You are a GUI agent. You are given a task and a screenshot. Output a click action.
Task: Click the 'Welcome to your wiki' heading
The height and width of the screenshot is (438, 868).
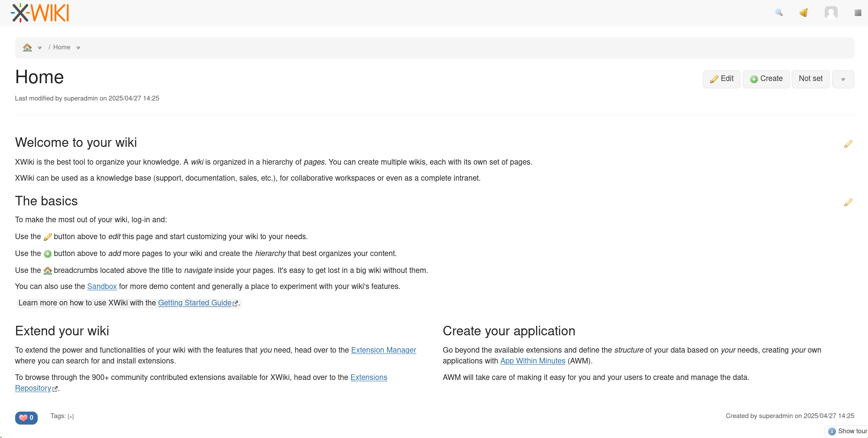(x=76, y=143)
